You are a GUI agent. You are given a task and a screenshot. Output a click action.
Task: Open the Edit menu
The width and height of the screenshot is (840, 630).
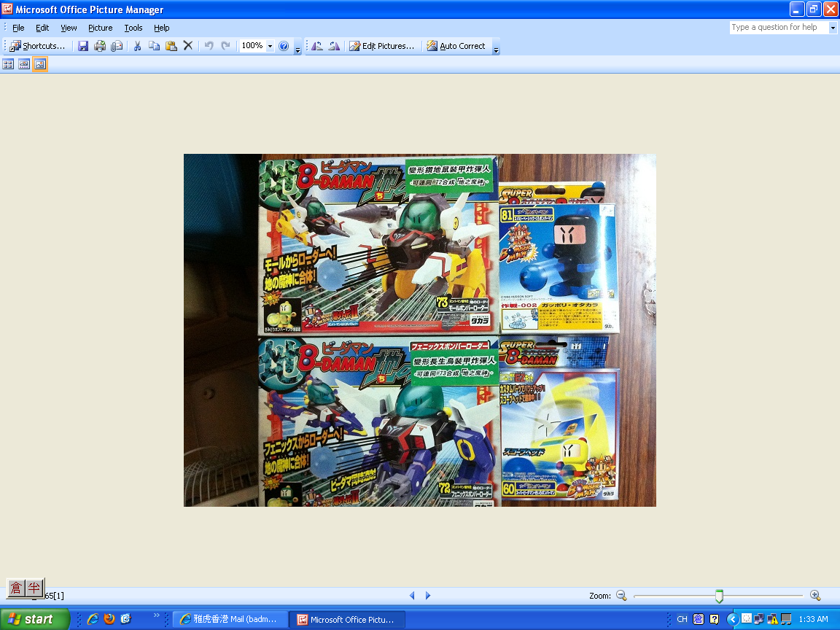click(42, 28)
